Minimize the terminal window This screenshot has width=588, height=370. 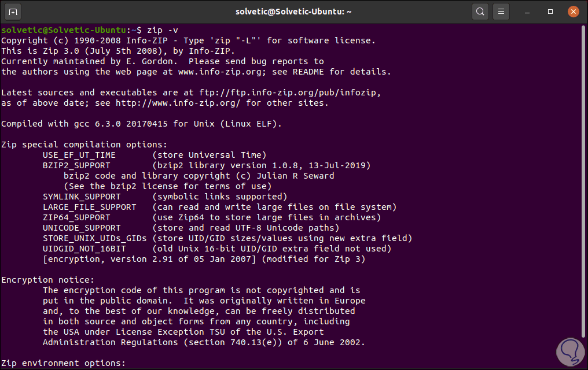pyautogui.click(x=530, y=11)
